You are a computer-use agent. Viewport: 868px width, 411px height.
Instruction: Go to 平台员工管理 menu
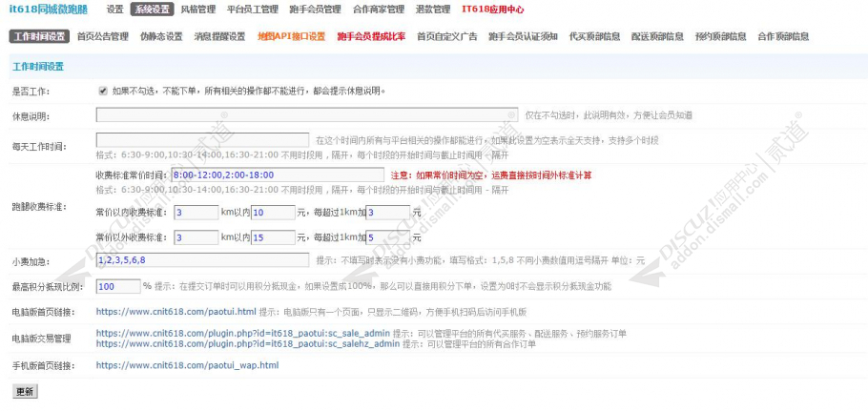tap(253, 10)
